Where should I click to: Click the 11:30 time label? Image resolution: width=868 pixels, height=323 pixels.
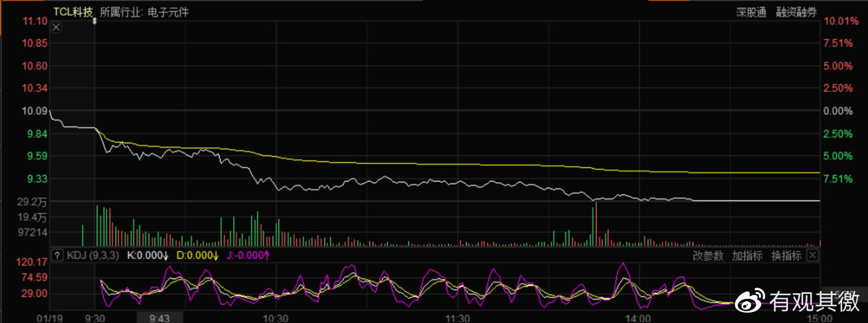[x=457, y=317]
